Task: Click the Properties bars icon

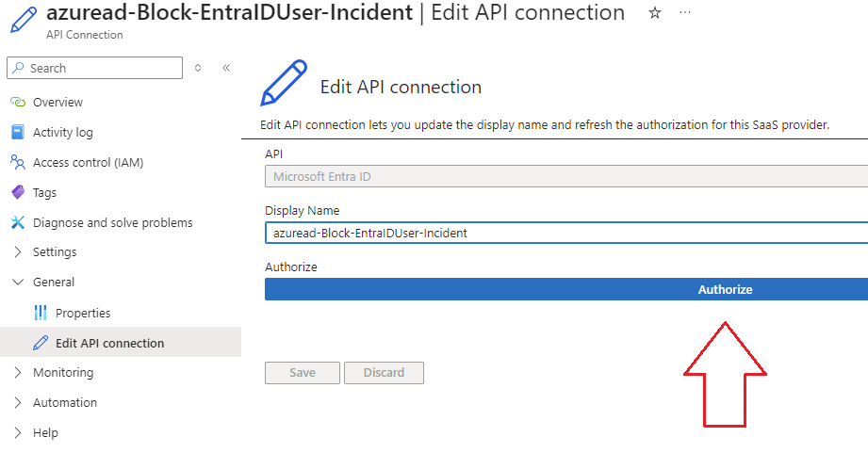Action: point(41,313)
